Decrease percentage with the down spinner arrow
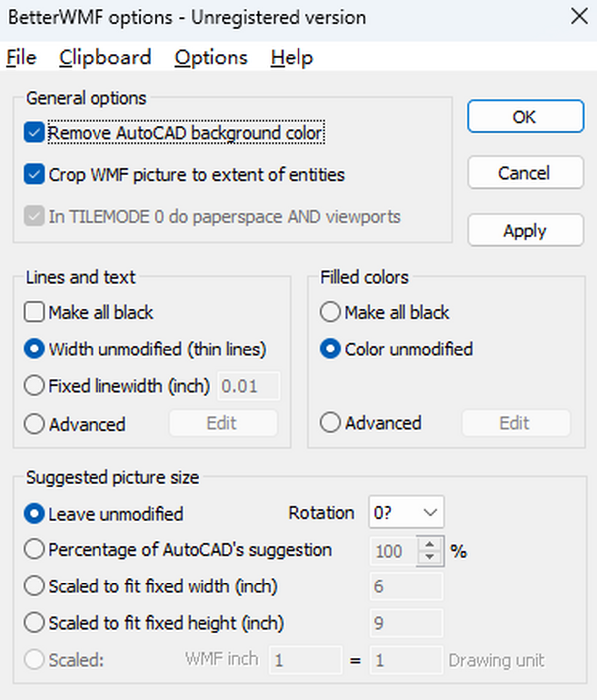Screen dimensions: 597x700 (x=430, y=558)
